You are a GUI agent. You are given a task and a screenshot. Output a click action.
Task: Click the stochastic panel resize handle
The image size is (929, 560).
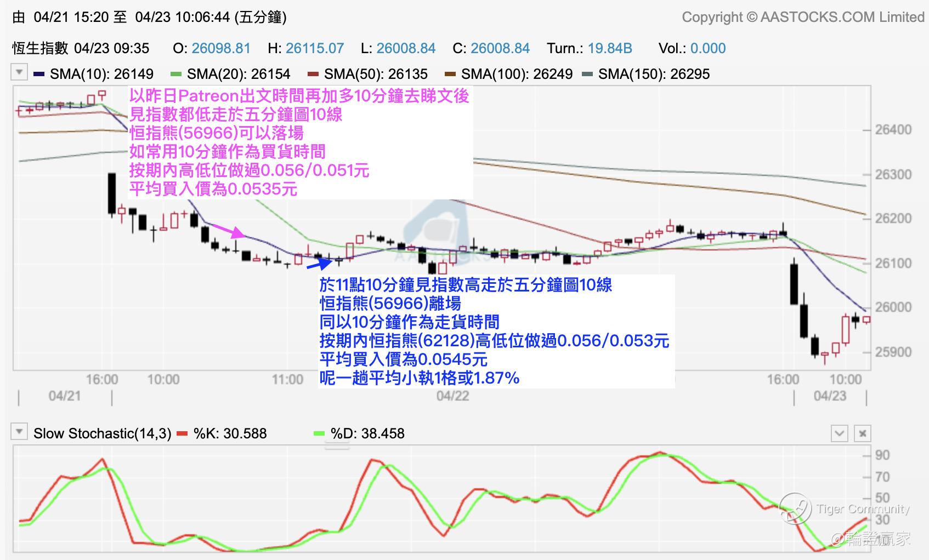(x=337, y=446)
